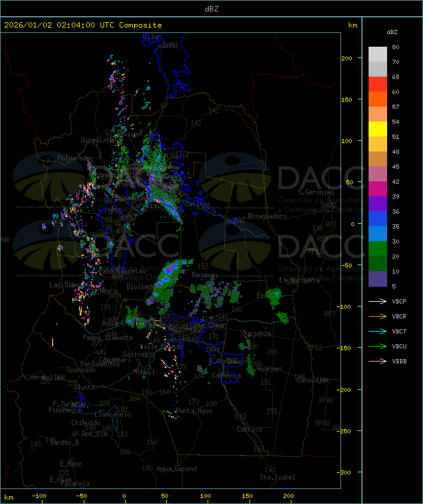423x504 pixels.
Task: Select the mauve 42-45 dBZ legend swatch
Action: pos(378,174)
